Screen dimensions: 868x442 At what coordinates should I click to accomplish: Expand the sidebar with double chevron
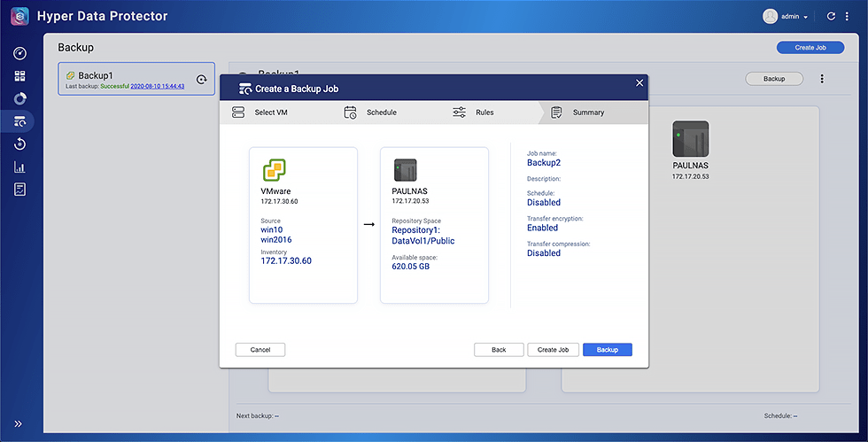tap(19, 423)
